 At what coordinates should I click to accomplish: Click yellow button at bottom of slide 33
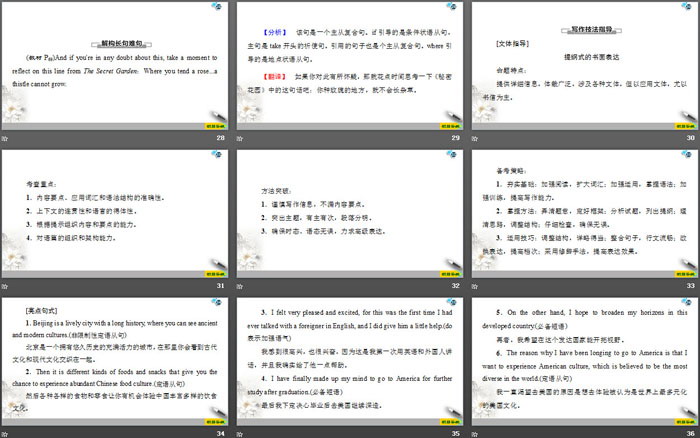pos(686,274)
